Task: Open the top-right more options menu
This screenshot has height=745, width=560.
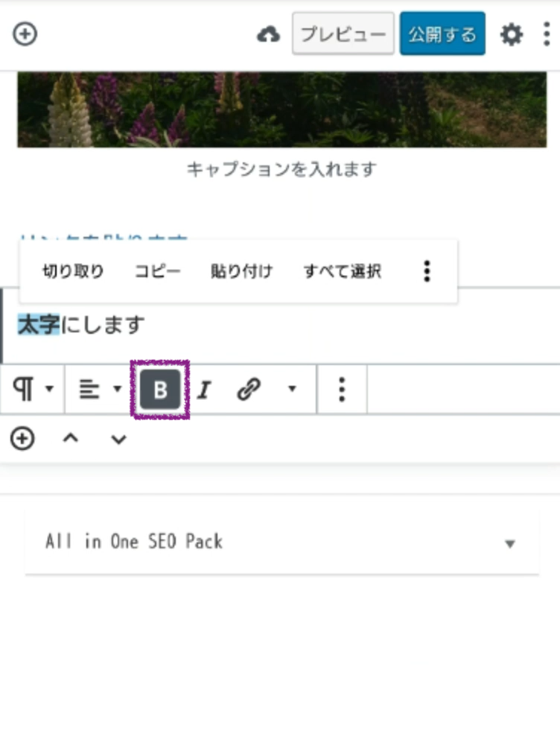Action: tap(548, 34)
